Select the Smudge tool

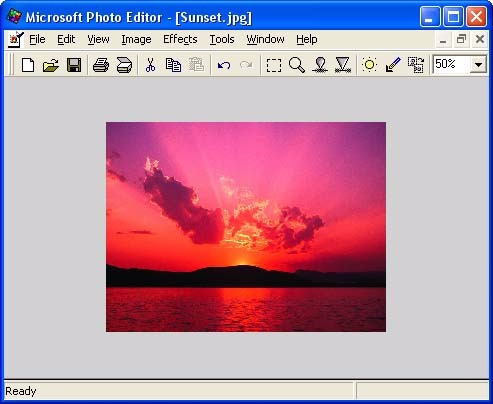(x=320, y=65)
